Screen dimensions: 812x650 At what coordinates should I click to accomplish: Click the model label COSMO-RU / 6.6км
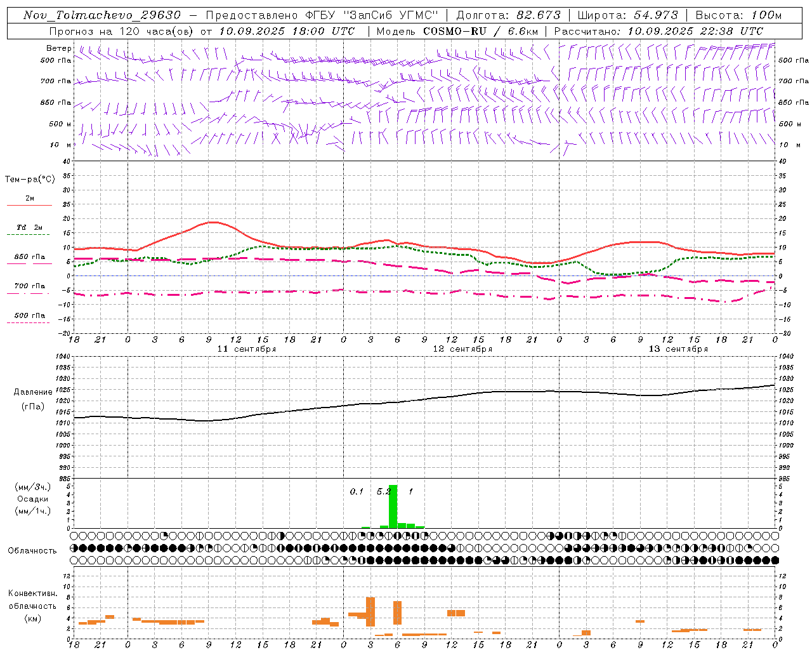(x=481, y=31)
